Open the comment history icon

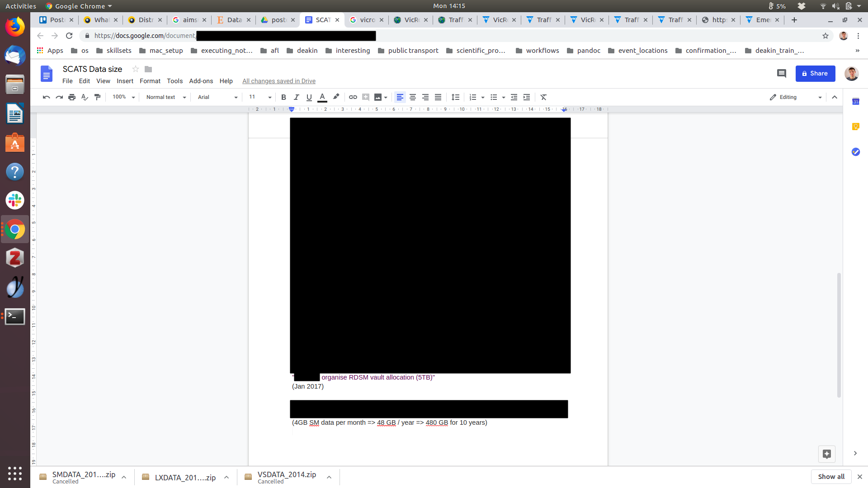[x=781, y=74]
